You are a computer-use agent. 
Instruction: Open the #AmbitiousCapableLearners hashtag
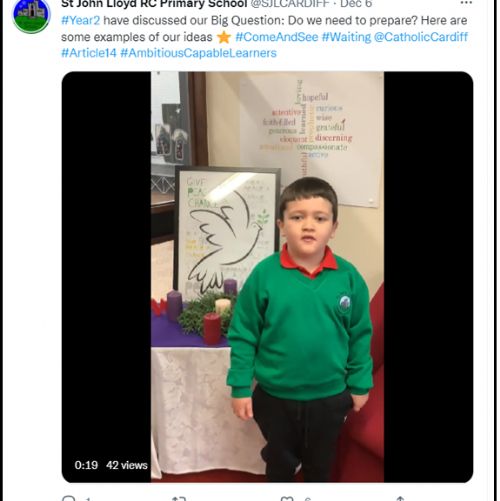point(198,53)
